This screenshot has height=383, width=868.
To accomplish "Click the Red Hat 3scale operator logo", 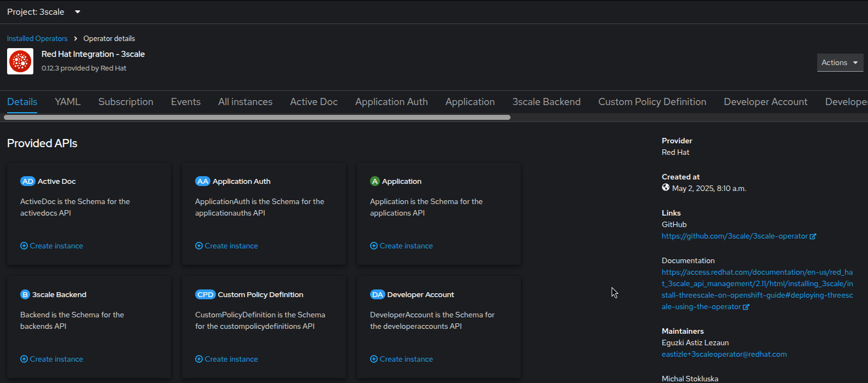I will click(20, 61).
